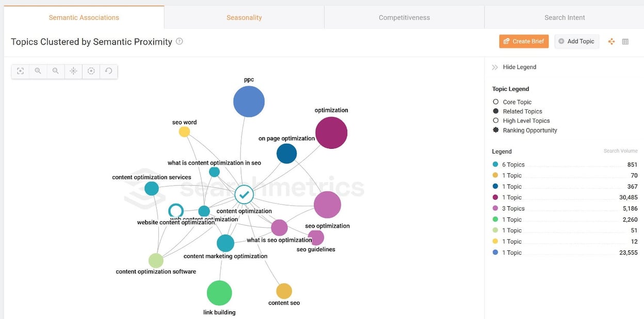Select the network graph view icon

[611, 41]
